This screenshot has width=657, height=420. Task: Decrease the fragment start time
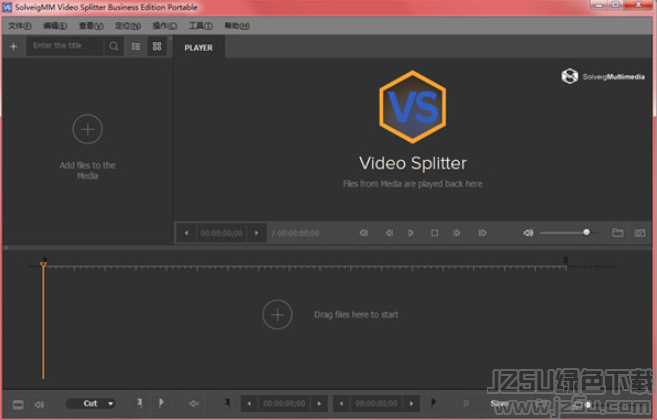coord(249,404)
